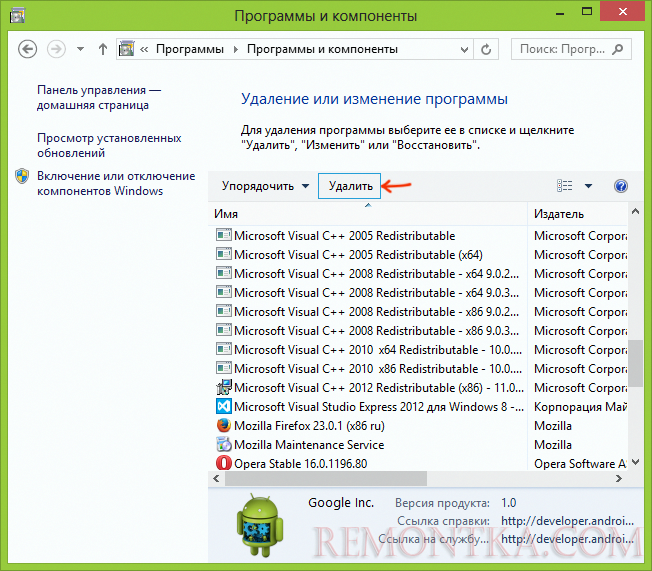Open the Упорядочить menu
652x571 pixels.
[265, 185]
